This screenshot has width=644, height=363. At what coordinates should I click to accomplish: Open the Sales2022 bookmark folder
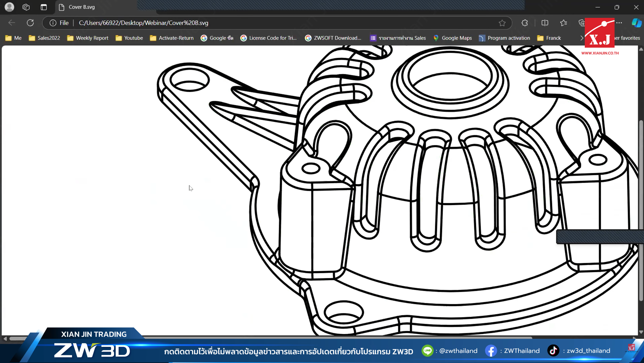click(x=44, y=38)
